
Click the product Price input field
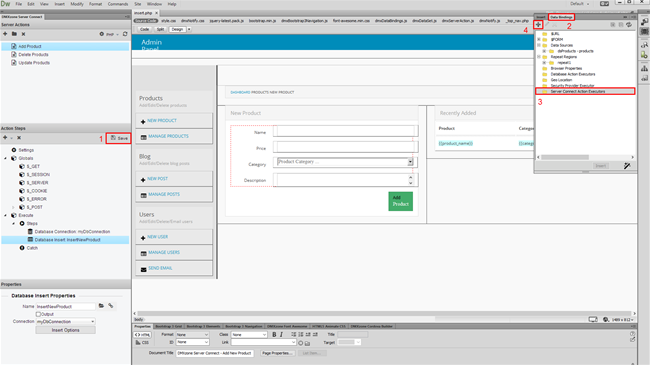coord(345,147)
